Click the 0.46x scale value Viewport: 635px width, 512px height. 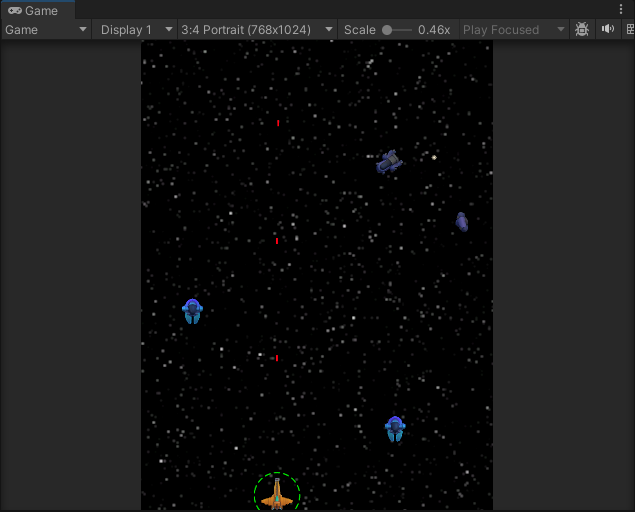pyautogui.click(x=434, y=30)
